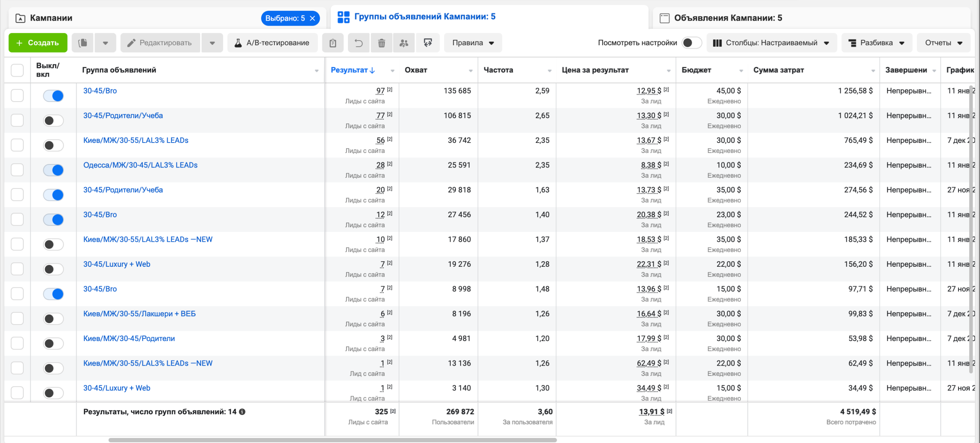Viewport: 980px width, 443px height.
Task: Click the 97 leads result value
Action: 380,91
